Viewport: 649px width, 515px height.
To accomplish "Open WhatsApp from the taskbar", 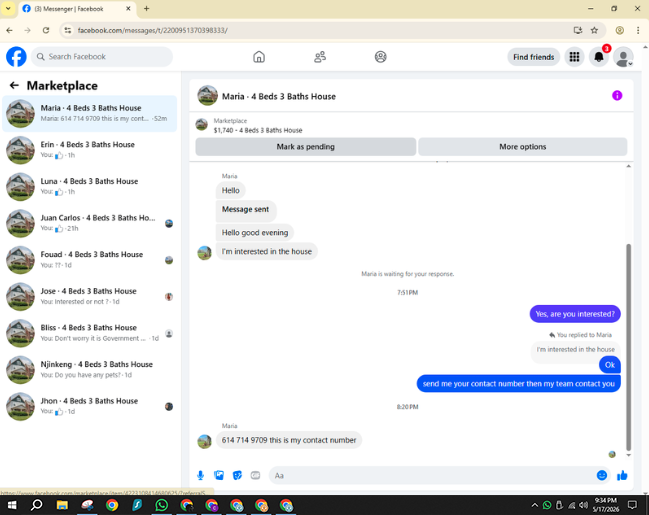I will click(161, 505).
